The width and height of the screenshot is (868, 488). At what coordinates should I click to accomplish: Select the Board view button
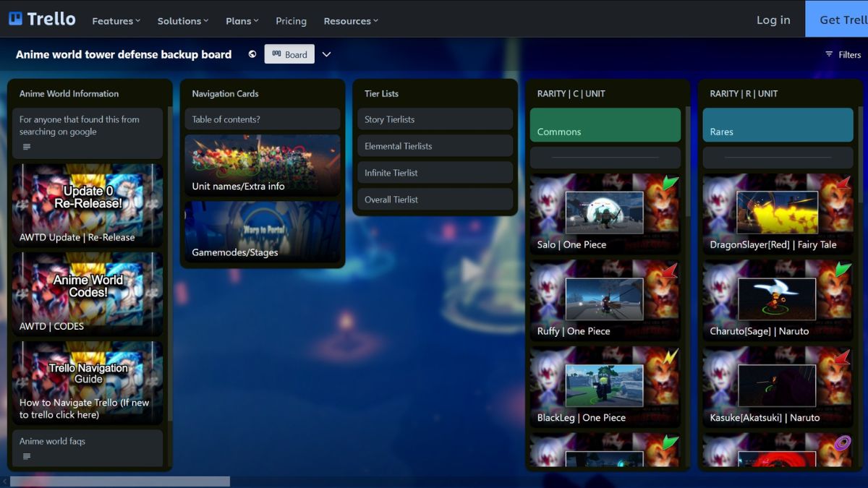click(x=289, y=54)
